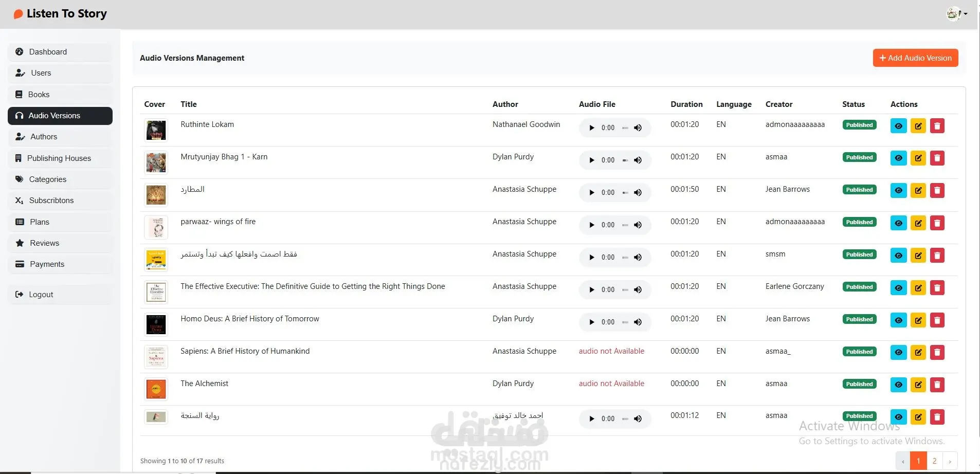Delete the parwaaz- wings of fire entry
980x474 pixels.
[x=937, y=223]
